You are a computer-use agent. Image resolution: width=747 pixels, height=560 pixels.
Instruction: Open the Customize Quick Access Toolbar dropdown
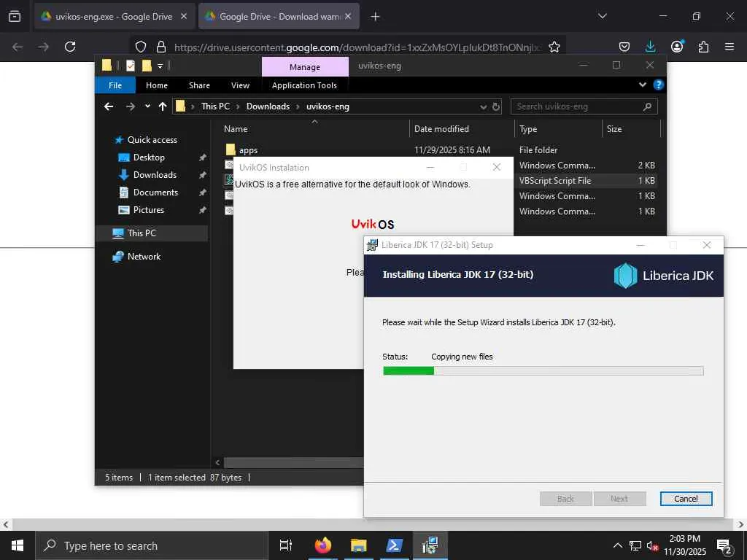(160, 66)
